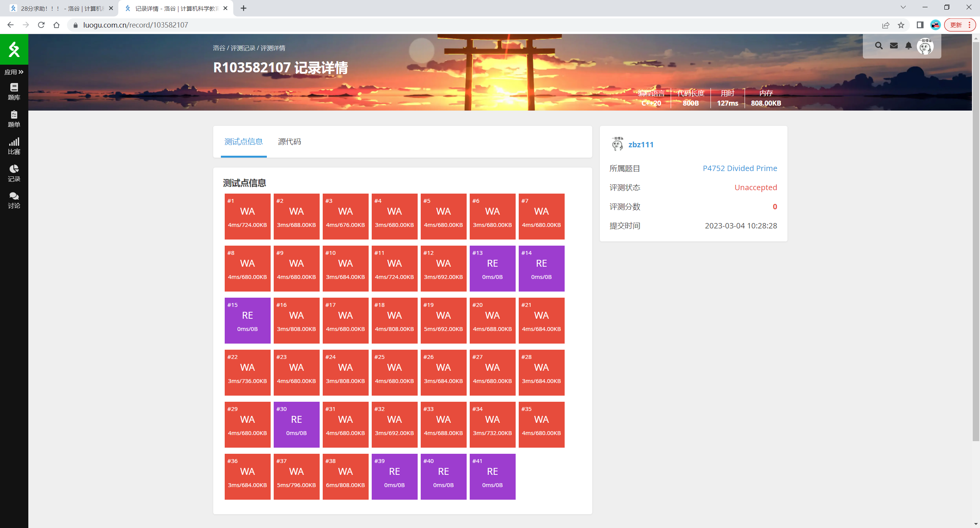
Task: Open Chrome profile avatar
Action: tap(935, 25)
